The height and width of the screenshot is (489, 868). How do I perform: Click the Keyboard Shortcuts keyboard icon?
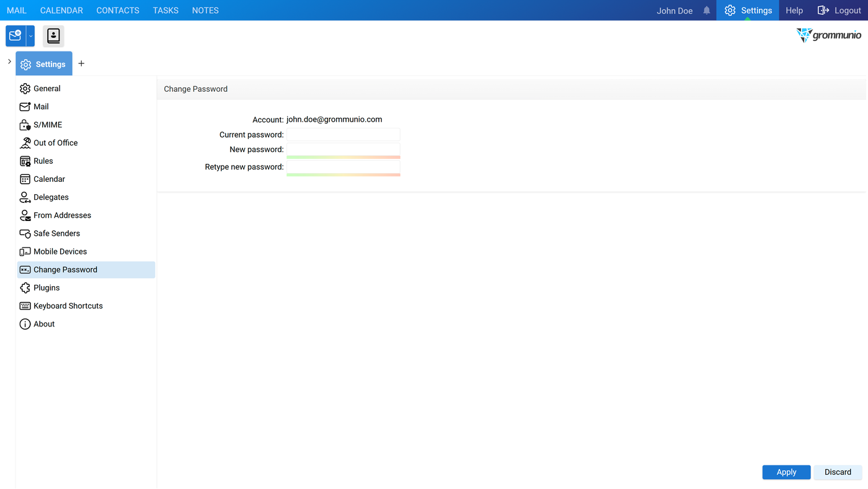[25, 306]
